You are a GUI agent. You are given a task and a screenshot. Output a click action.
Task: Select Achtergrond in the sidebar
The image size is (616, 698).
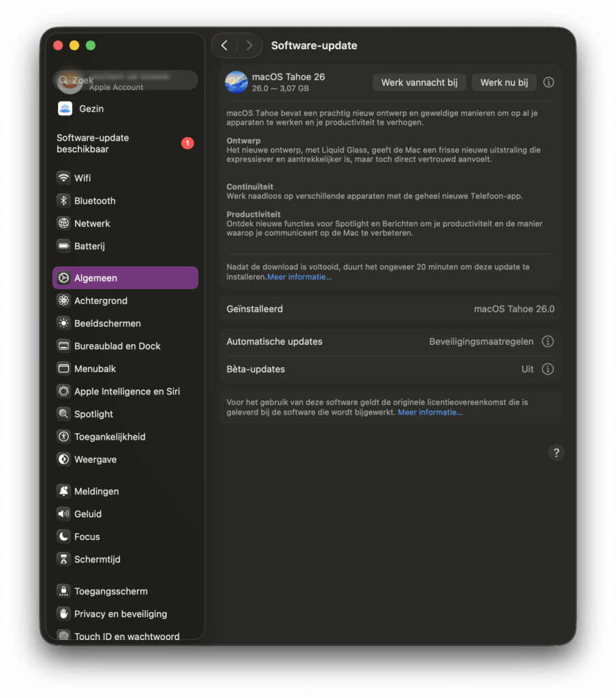point(125,301)
